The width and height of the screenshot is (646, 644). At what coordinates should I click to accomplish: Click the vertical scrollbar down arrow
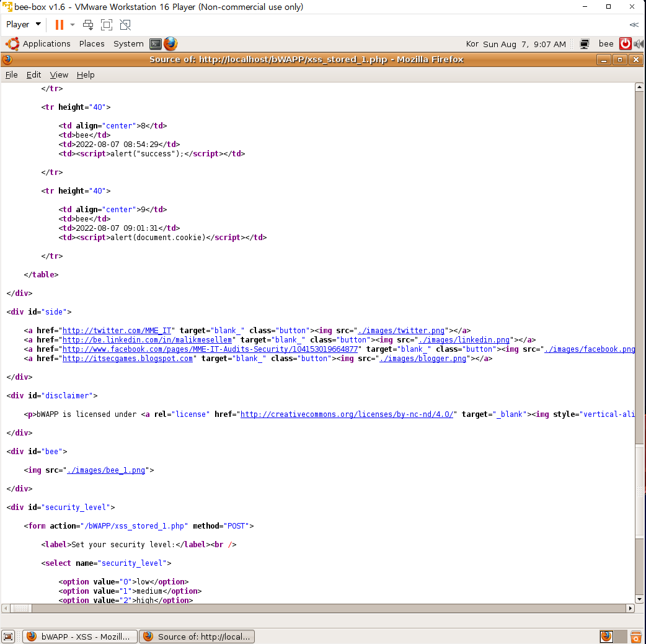(x=639, y=599)
